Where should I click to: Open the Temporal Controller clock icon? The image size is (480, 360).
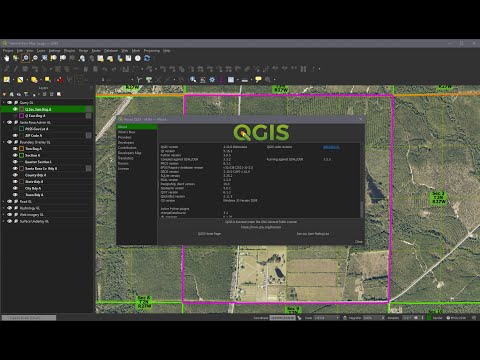tap(138, 58)
